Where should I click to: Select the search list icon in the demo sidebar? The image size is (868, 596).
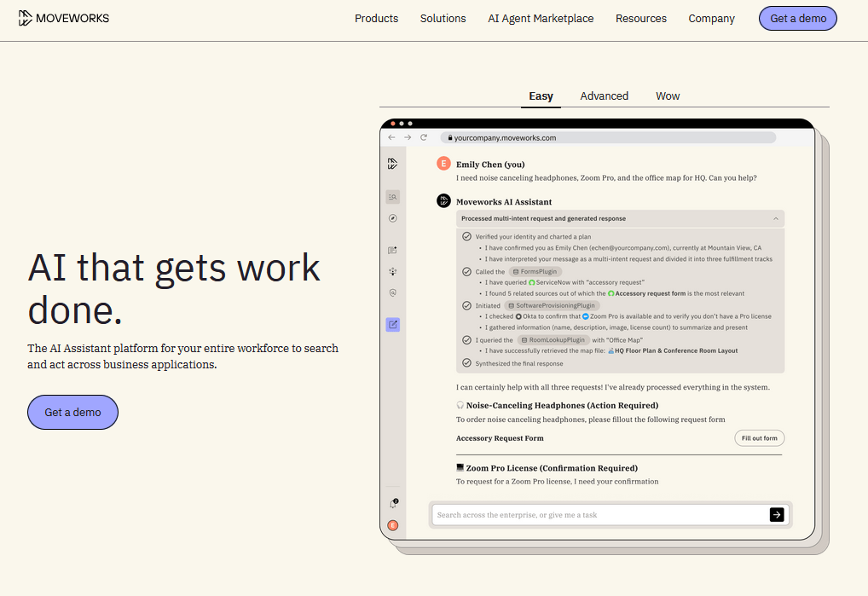pyautogui.click(x=392, y=197)
